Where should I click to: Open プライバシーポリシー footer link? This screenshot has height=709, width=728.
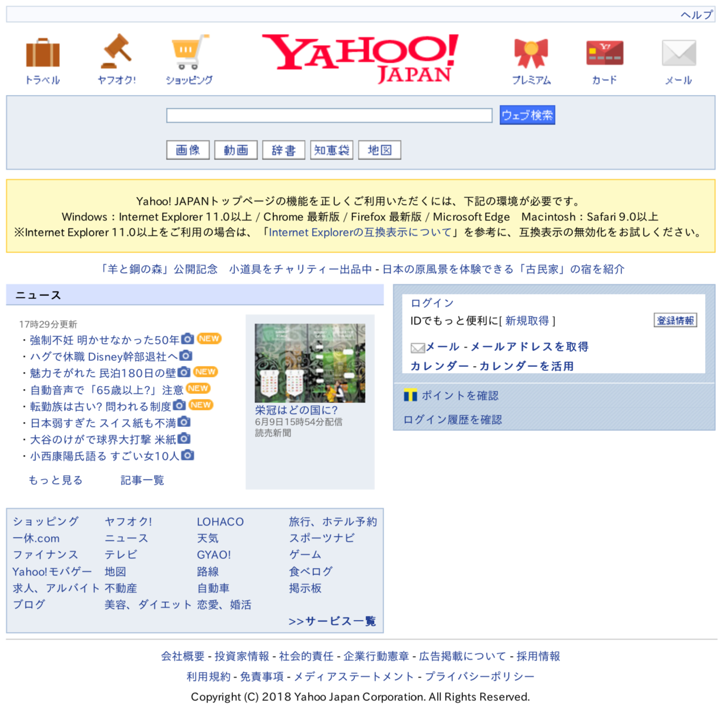point(479,676)
